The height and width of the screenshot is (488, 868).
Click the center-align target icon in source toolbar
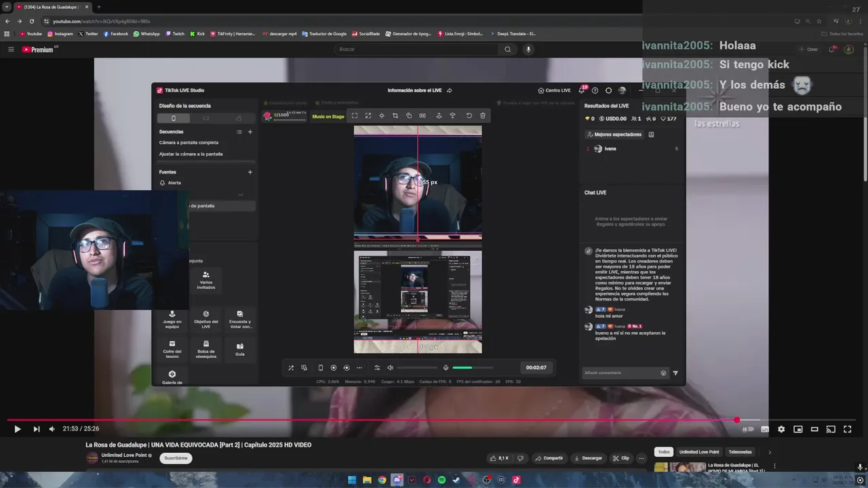click(x=382, y=116)
